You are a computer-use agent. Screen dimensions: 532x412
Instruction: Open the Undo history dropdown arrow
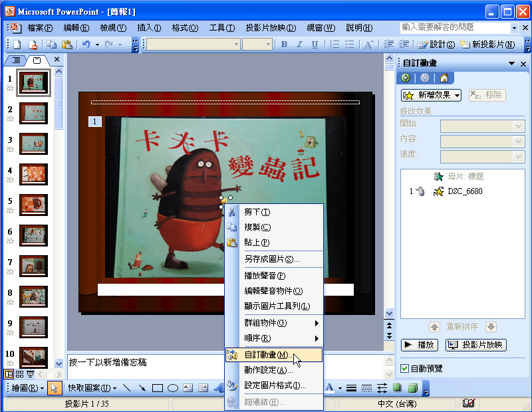97,45
